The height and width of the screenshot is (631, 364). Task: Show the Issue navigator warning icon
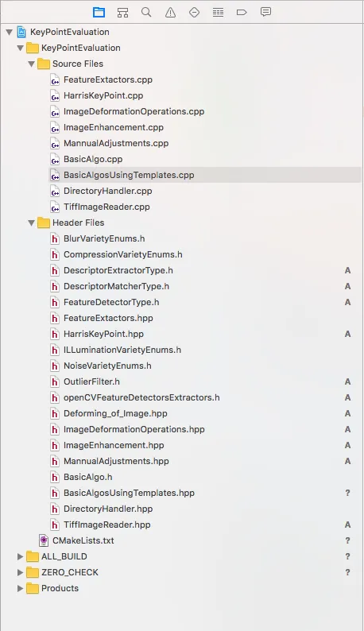point(170,13)
